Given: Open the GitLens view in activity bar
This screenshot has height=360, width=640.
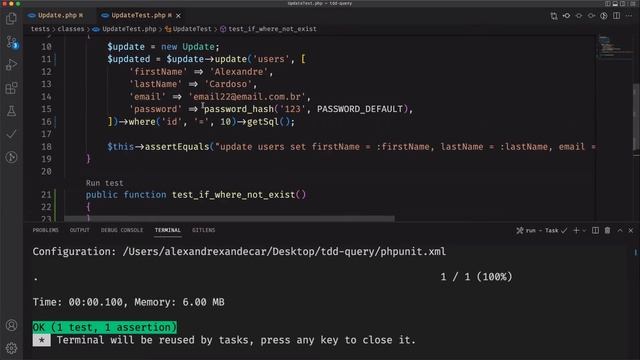Looking at the screenshot, I should [11, 157].
